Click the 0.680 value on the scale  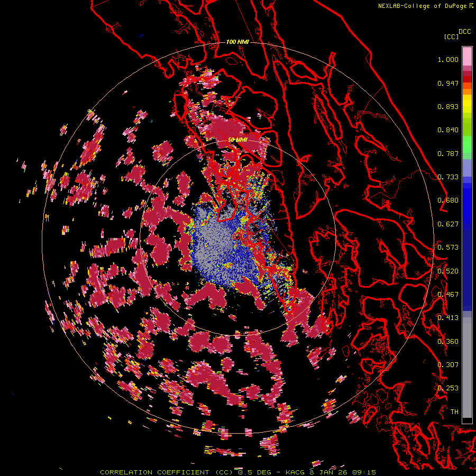448,200
